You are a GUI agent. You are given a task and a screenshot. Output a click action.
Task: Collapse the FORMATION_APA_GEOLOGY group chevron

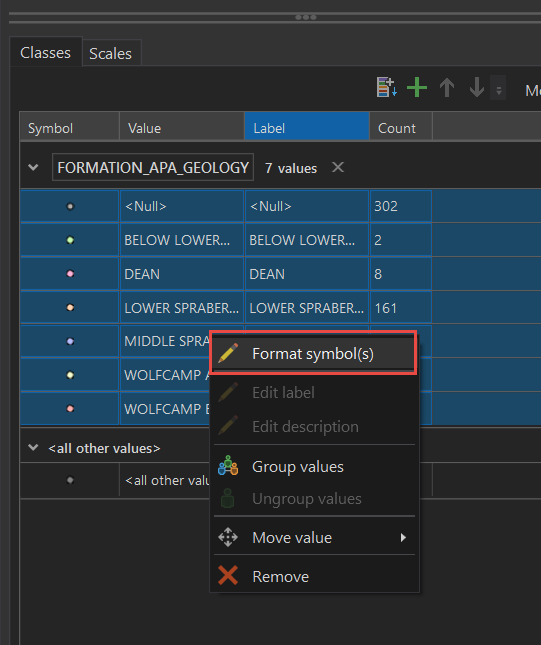[x=33, y=167]
